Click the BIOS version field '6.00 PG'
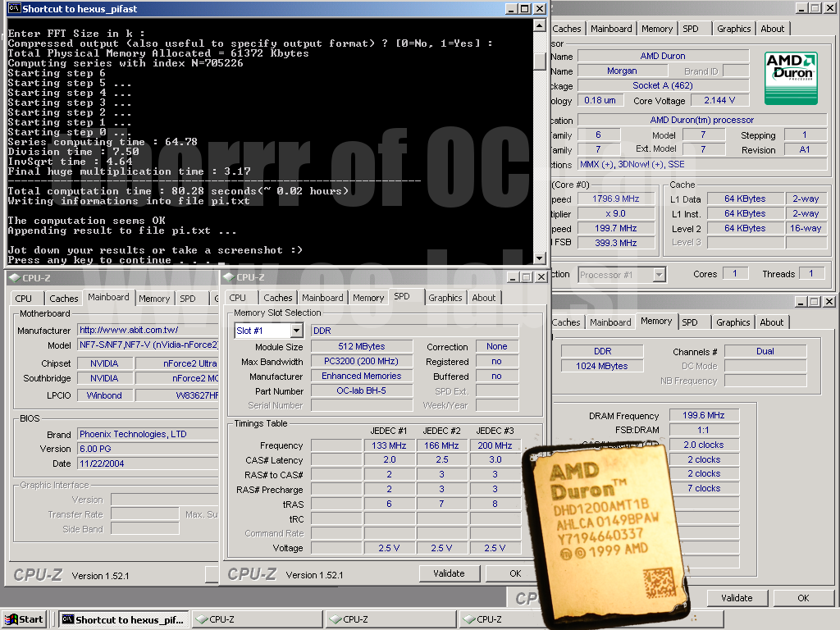The height and width of the screenshot is (630, 840). click(148, 449)
